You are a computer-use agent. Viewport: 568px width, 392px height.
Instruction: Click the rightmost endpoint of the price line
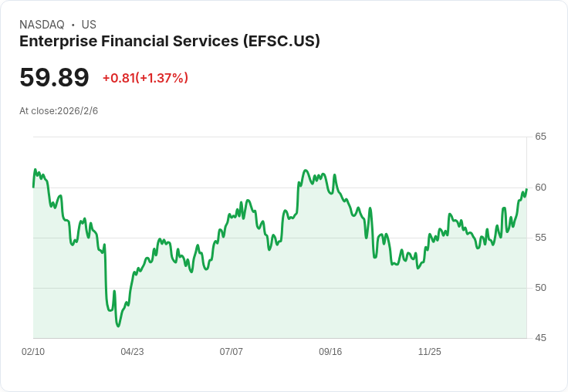pos(526,189)
